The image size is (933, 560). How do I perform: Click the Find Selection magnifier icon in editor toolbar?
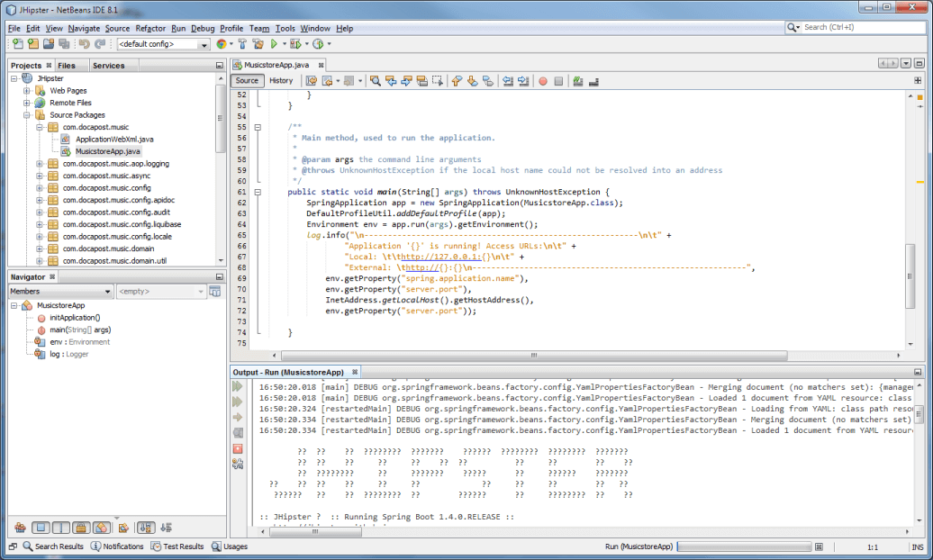pos(375,81)
